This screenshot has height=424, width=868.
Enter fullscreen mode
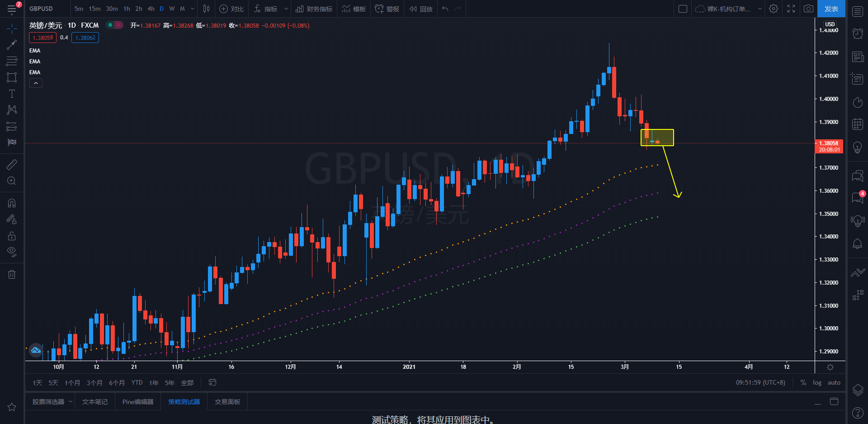coord(791,9)
